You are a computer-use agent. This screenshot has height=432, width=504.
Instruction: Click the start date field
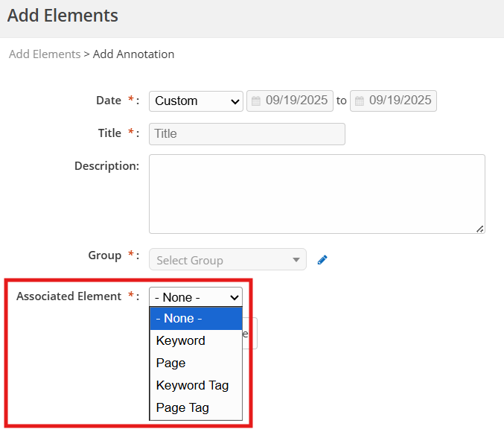click(x=296, y=101)
